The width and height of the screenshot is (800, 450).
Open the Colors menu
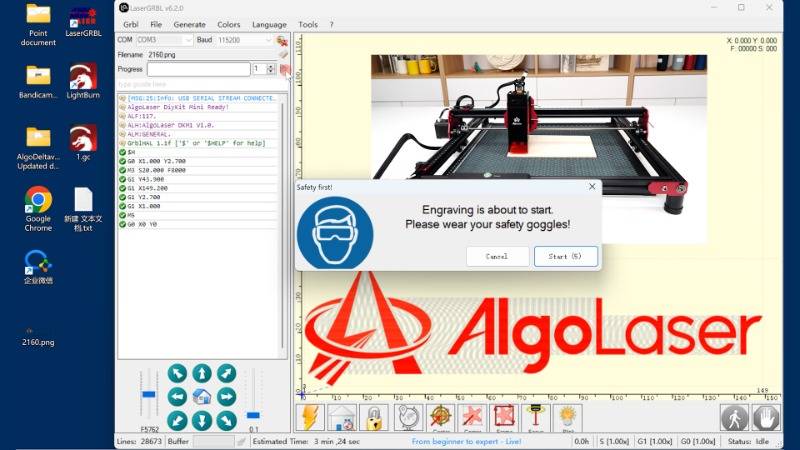pos(229,24)
